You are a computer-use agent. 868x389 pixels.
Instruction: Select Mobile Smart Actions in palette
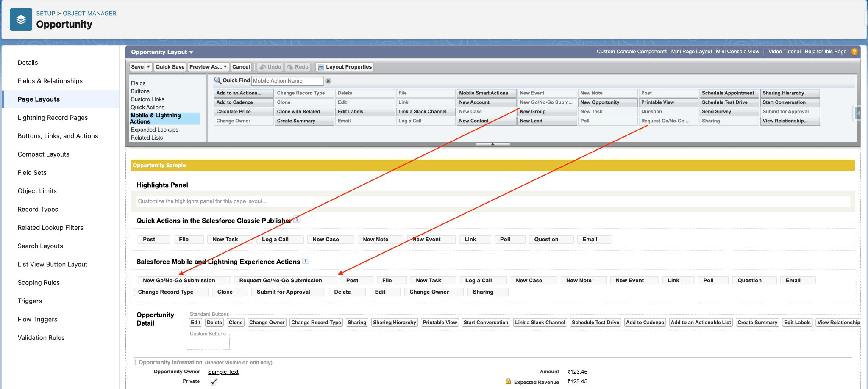(x=486, y=93)
